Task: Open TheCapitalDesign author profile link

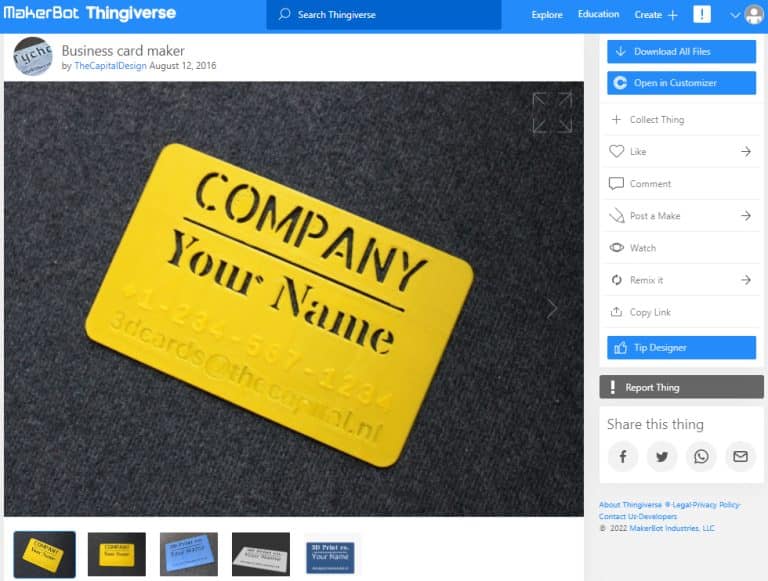Action: (x=110, y=66)
